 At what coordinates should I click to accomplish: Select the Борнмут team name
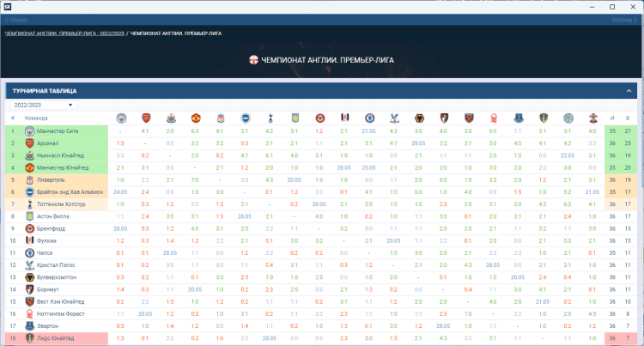tap(48, 289)
